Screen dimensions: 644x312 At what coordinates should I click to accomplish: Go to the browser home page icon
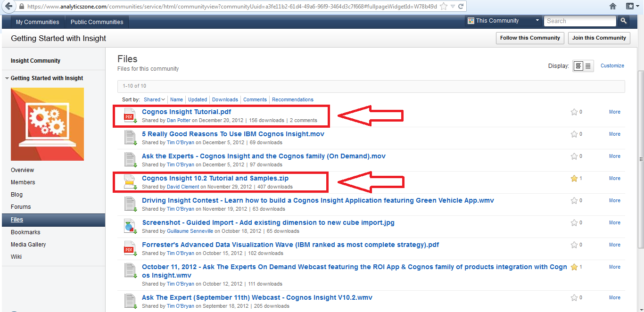pyautogui.click(x=612, y=7)
